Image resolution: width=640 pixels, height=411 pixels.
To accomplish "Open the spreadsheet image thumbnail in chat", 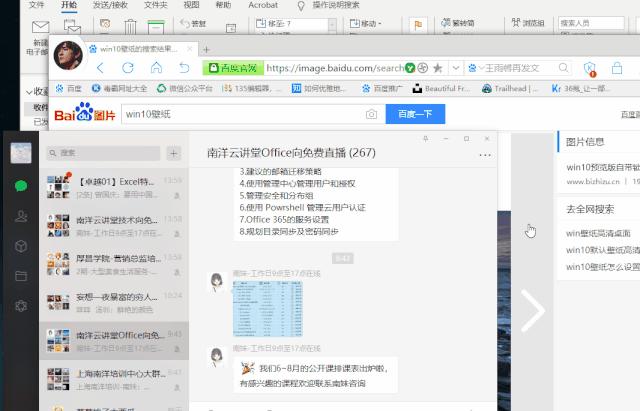I will click(267, 309).
